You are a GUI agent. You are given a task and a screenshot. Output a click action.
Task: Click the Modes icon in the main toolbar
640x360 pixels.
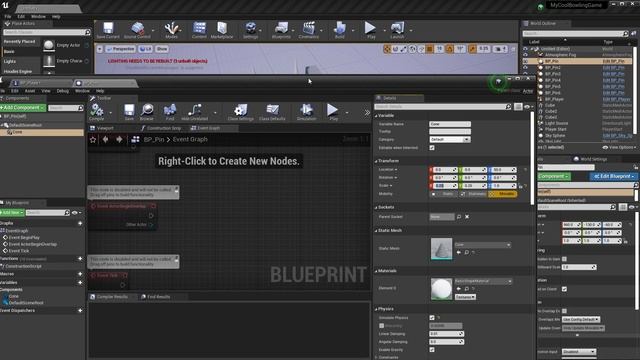pos(171,30)
